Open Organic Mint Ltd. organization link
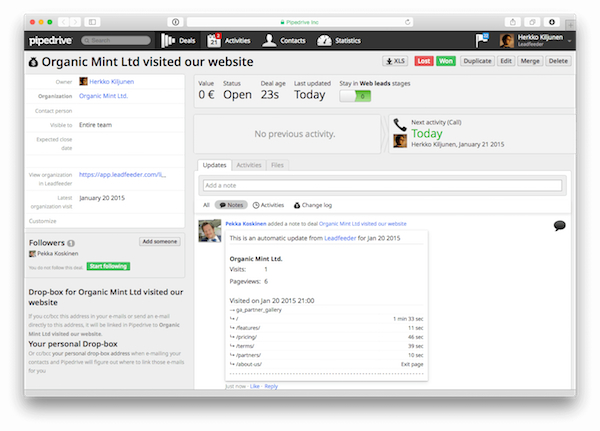 click(x=103, y=96)
